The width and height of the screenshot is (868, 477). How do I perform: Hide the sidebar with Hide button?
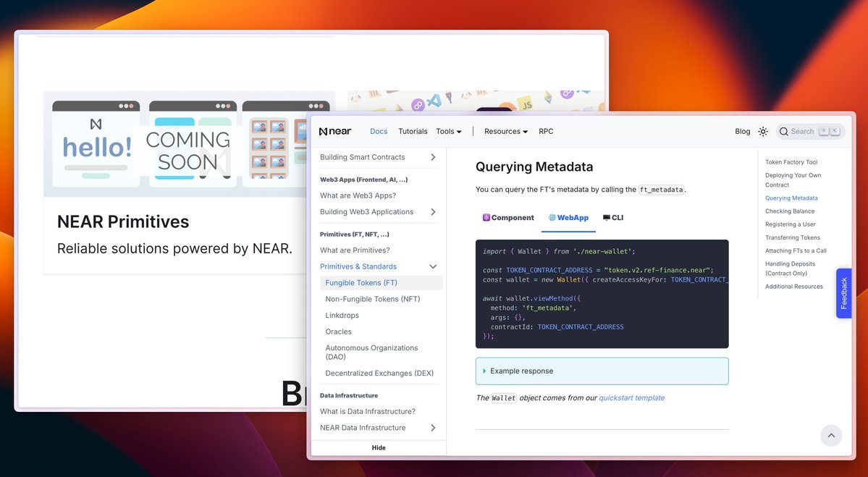click(x=379, y=448)
